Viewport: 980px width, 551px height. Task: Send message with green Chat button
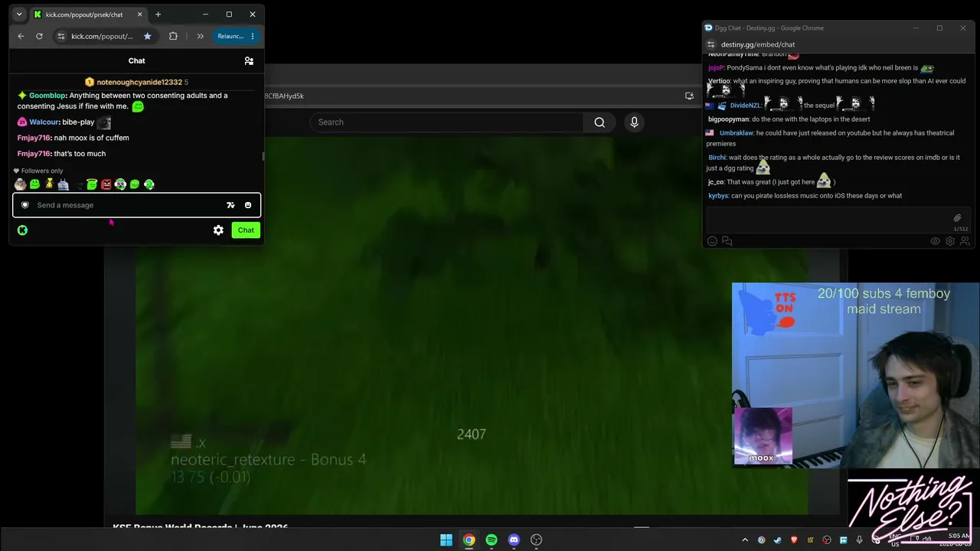click(246, 230)
